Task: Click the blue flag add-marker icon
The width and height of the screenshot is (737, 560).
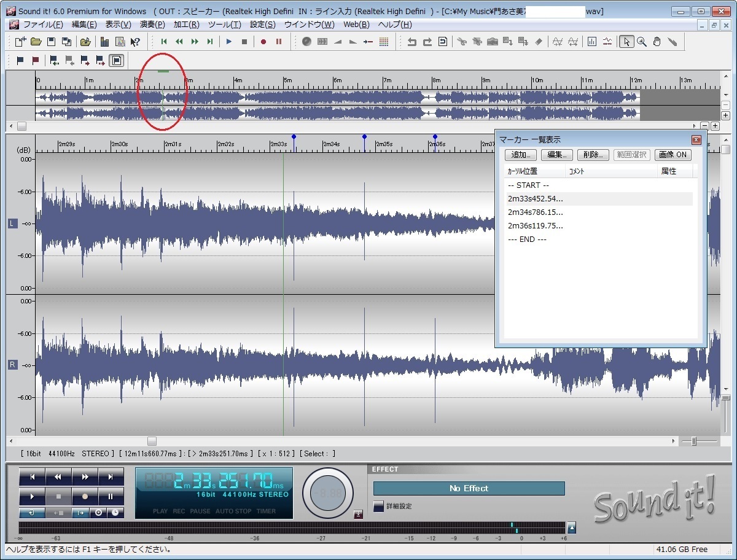Action: pos(21,60)
